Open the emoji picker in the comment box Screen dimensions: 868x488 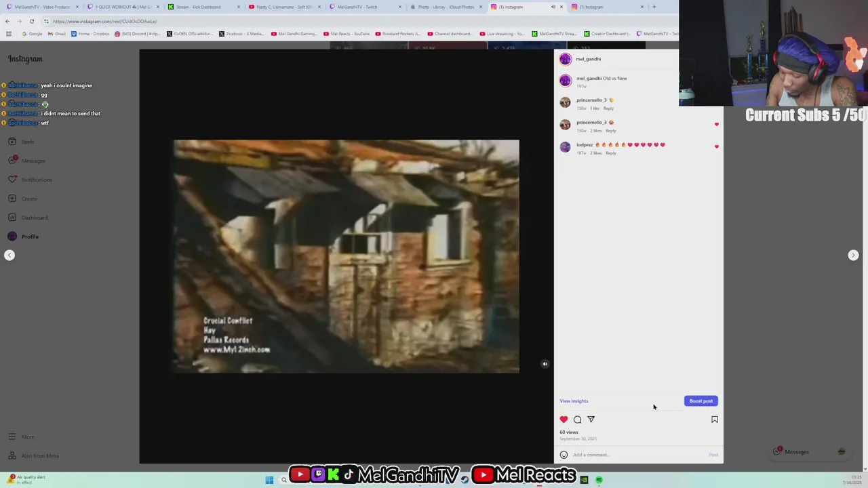coord(564,455)
